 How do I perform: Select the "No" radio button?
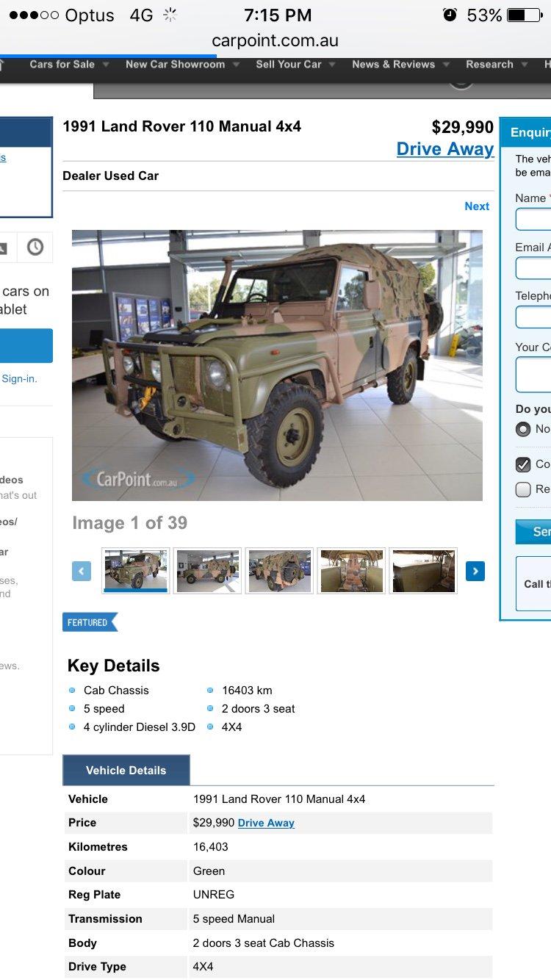coord(523,429)
